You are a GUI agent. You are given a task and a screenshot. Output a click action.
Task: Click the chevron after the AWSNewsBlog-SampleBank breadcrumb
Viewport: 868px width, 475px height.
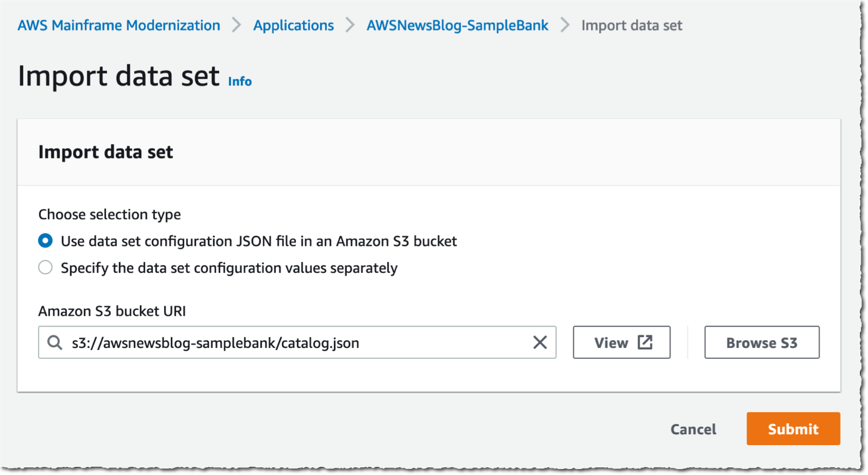565,25
